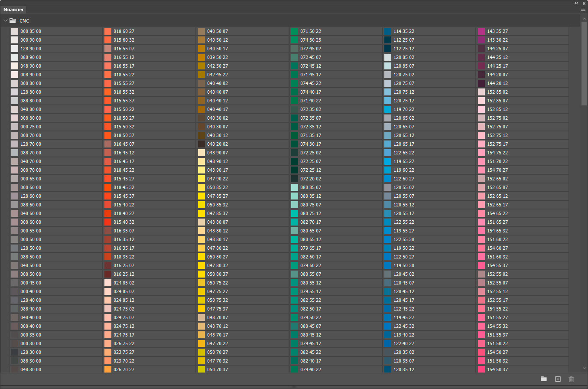Screen dimensions: 588x389
Task: Pick the brown swatch 040 20 02
Action: coord(201,144)
